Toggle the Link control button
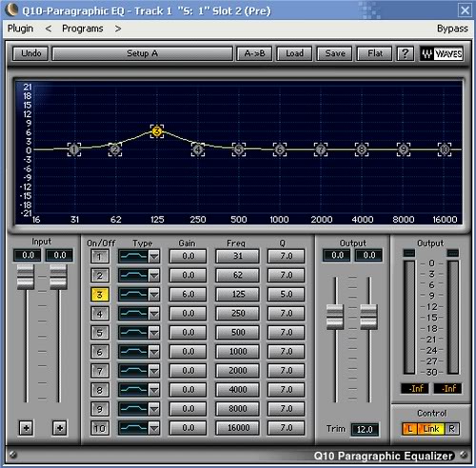Viewport: 476px width, 468px height. [x=431, y=429]
